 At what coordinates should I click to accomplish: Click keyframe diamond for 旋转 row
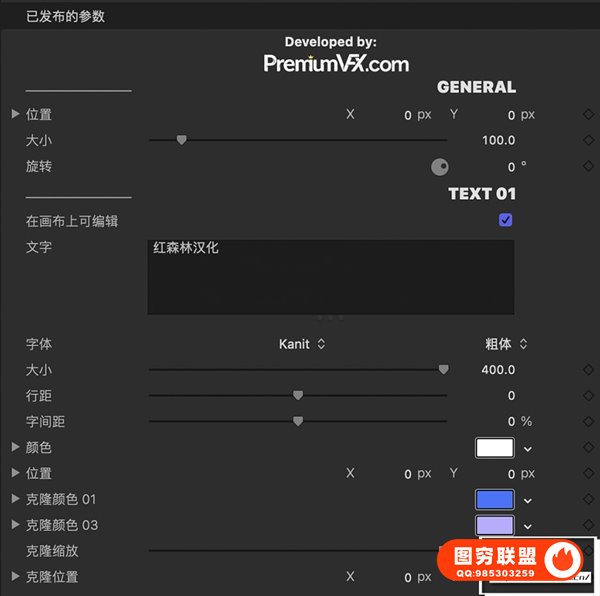[x=588, y=167]
